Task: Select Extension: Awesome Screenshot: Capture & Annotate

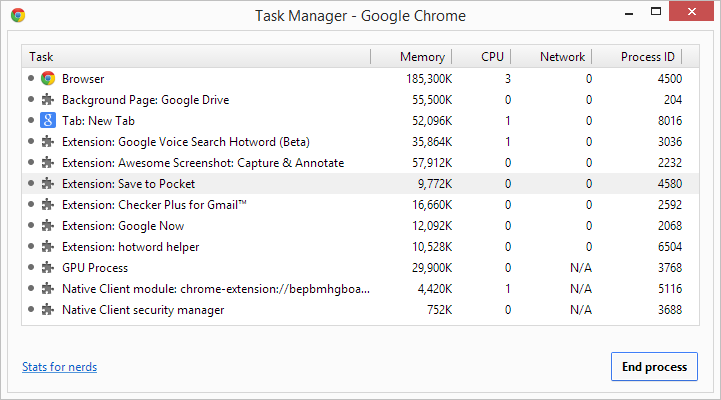Action: coord(360,163)
